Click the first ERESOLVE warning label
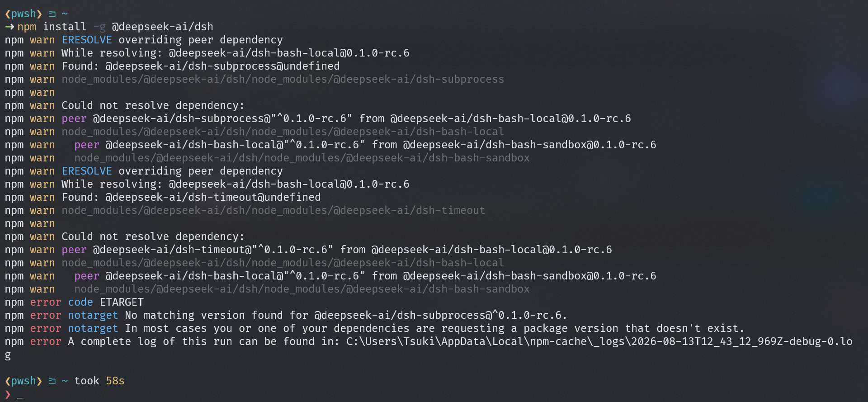The image size is (868, 402). click(87, 40)
